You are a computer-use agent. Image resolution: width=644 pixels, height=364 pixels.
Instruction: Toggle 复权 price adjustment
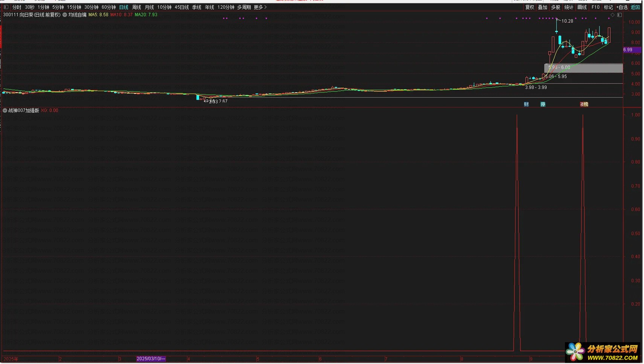[x=530, y=7]
